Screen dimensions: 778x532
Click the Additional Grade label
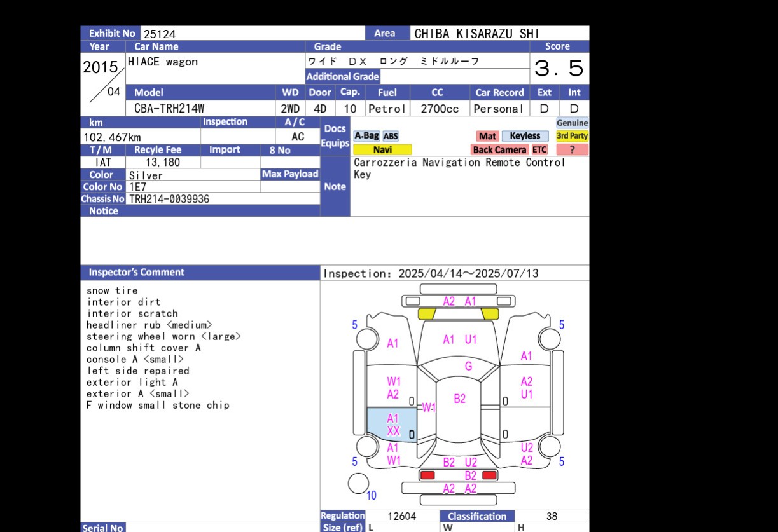coord(342,76)
